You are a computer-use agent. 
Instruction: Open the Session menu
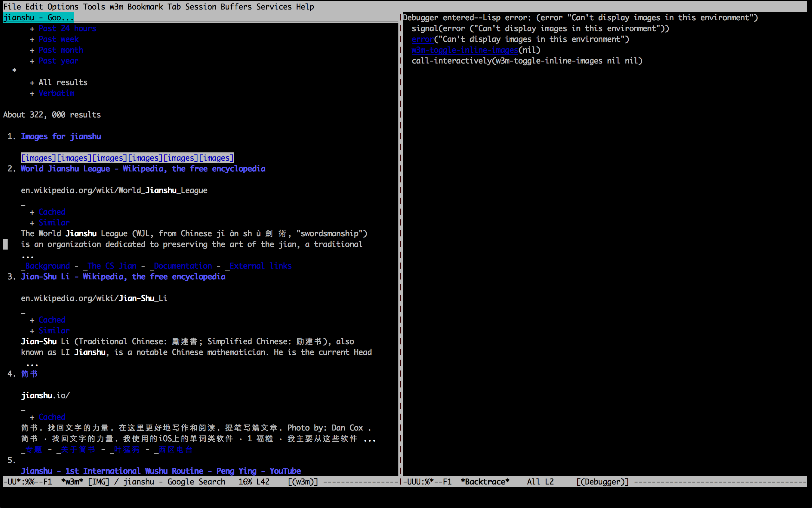(x=201, y=7)
